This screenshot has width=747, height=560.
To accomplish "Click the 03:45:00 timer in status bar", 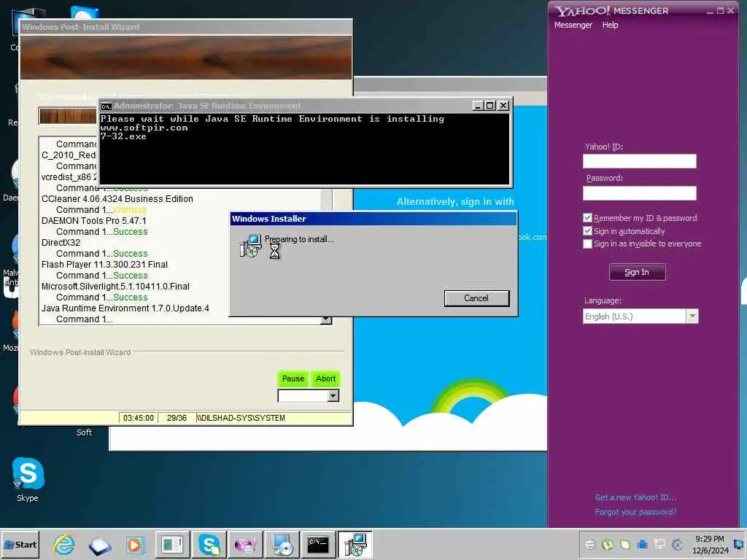I will point(138,418).
